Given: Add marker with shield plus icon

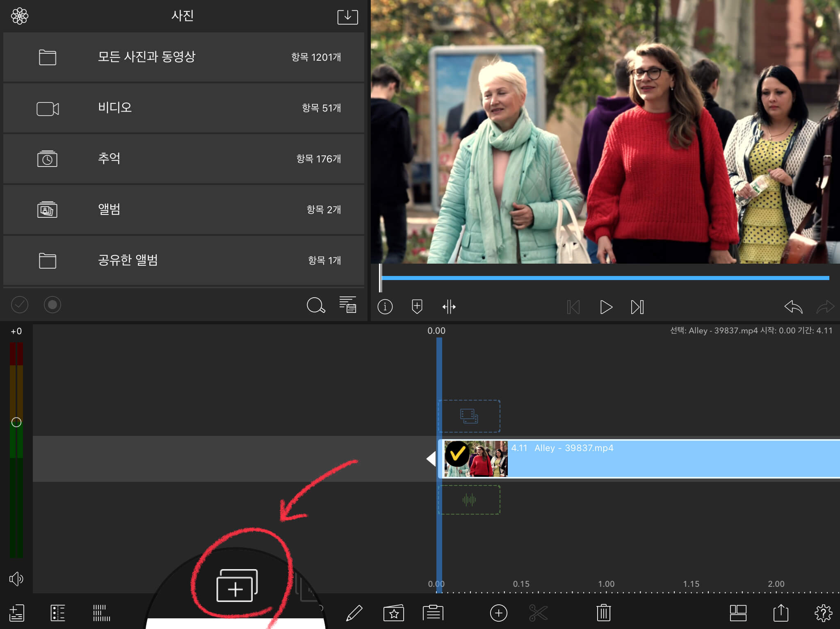Looking at the screenshot, I should pos(417,307).
